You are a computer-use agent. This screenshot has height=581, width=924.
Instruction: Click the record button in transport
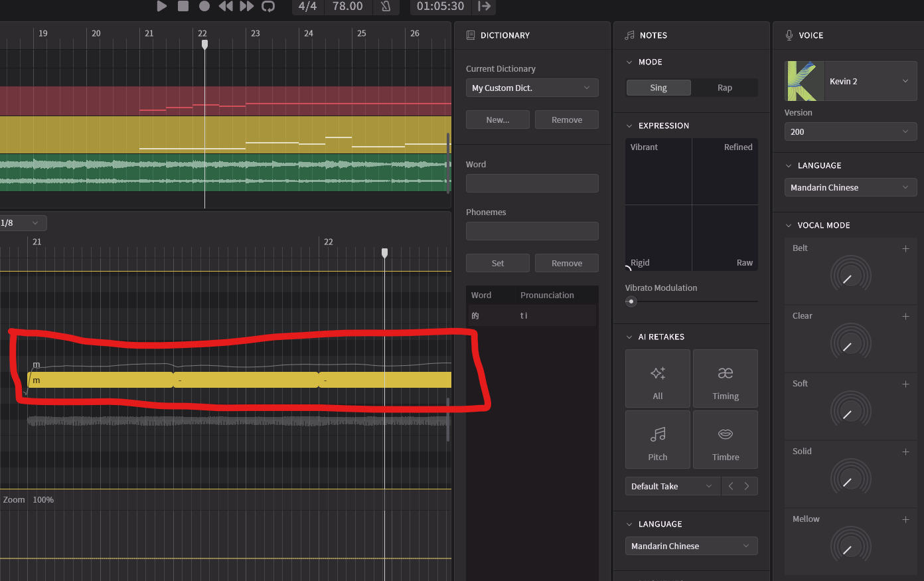point(204,6)
